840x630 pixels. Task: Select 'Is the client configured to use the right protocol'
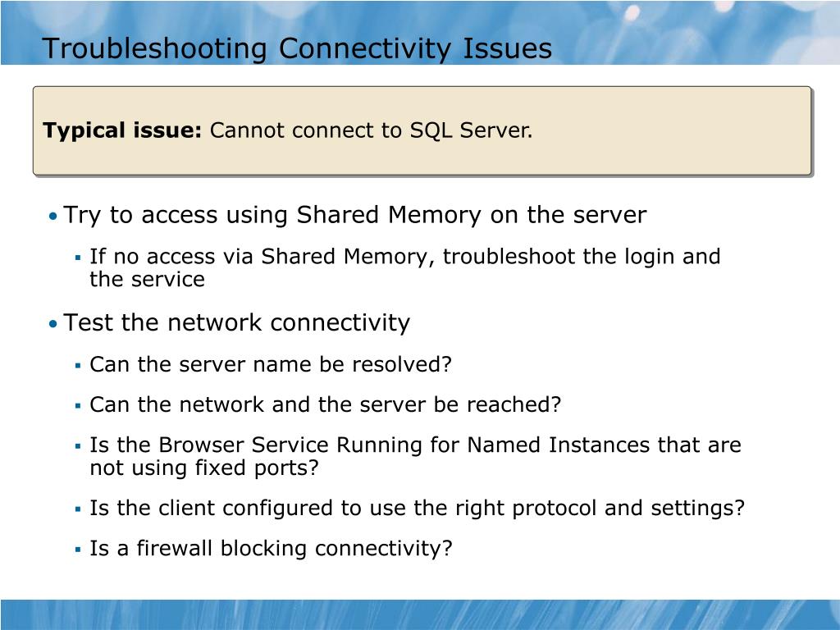pyautogui.click(x=343, y=509)
